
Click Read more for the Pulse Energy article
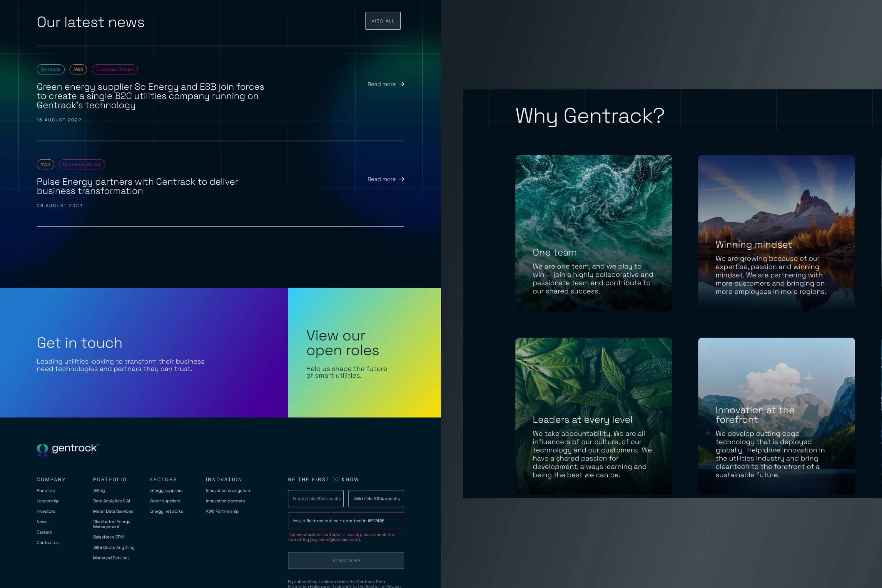[x=385, y=179]
